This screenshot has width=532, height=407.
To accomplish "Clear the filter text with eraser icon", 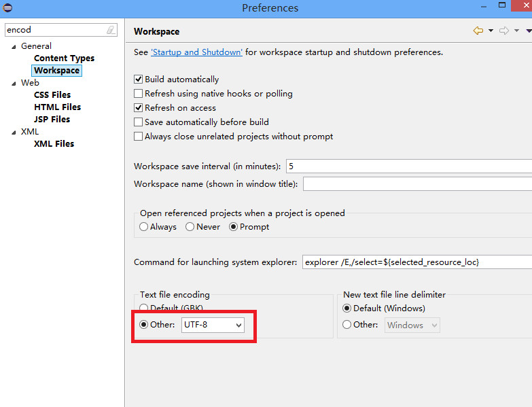I will tap(111, 30).
